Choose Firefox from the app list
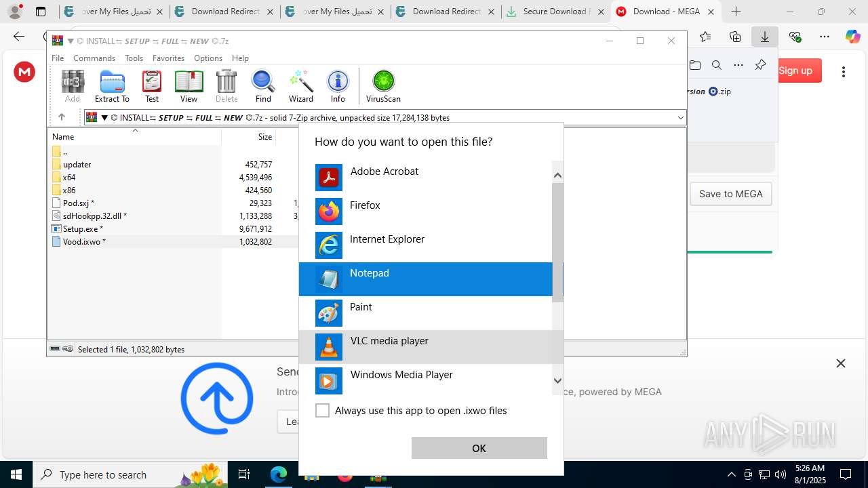868x488 pixels. (425, 211)
